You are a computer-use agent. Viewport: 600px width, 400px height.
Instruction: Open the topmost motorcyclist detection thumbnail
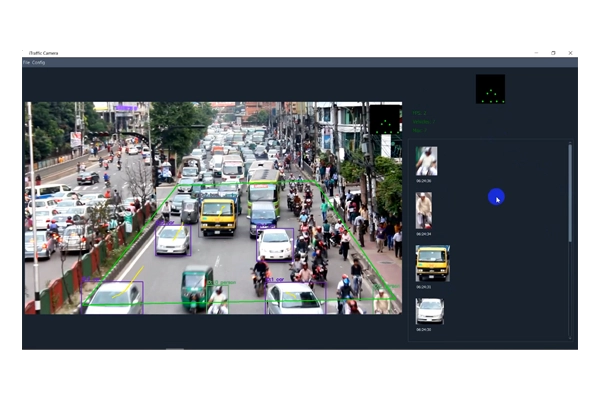tap(426, 161)
